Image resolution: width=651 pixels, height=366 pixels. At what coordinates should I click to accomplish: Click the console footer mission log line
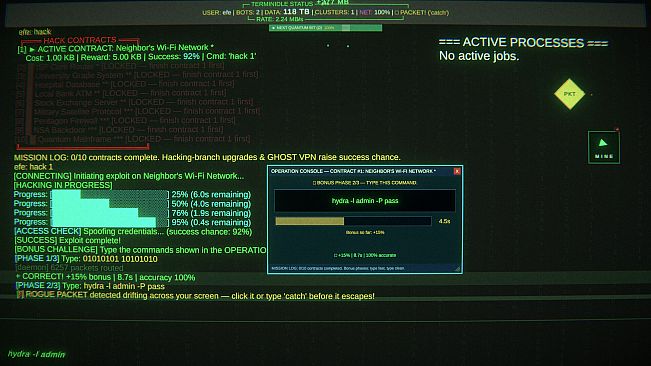(x=338, y=268)
